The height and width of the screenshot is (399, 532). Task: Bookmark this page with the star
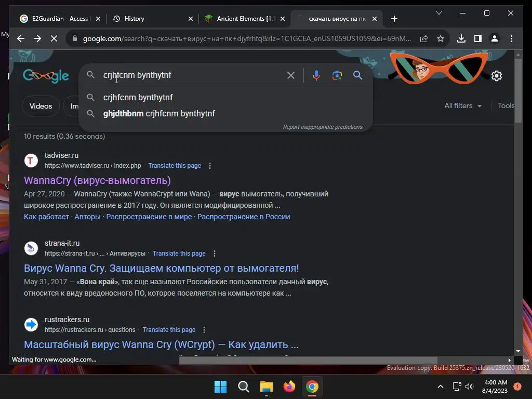pyautogui.click(x=441, y=38)
